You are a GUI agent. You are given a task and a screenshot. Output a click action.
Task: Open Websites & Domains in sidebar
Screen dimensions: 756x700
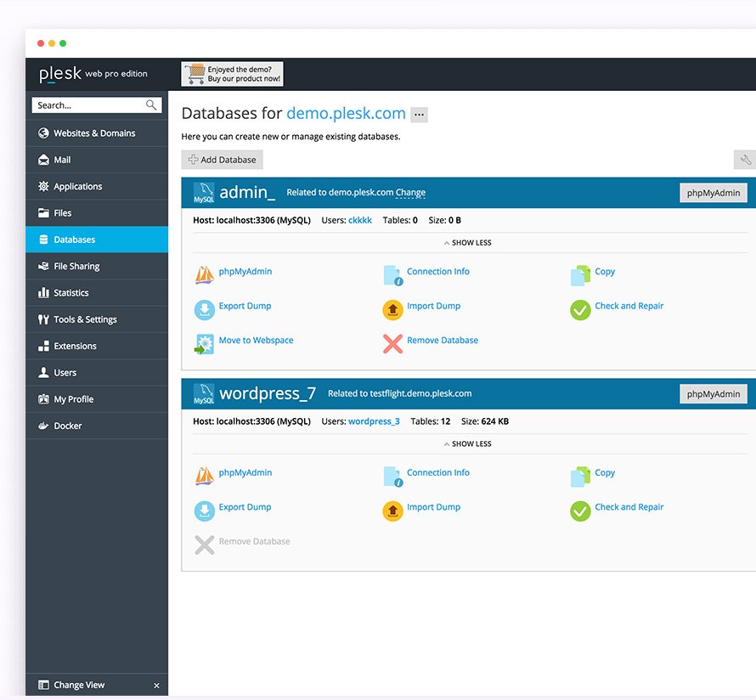coord(97,133)
